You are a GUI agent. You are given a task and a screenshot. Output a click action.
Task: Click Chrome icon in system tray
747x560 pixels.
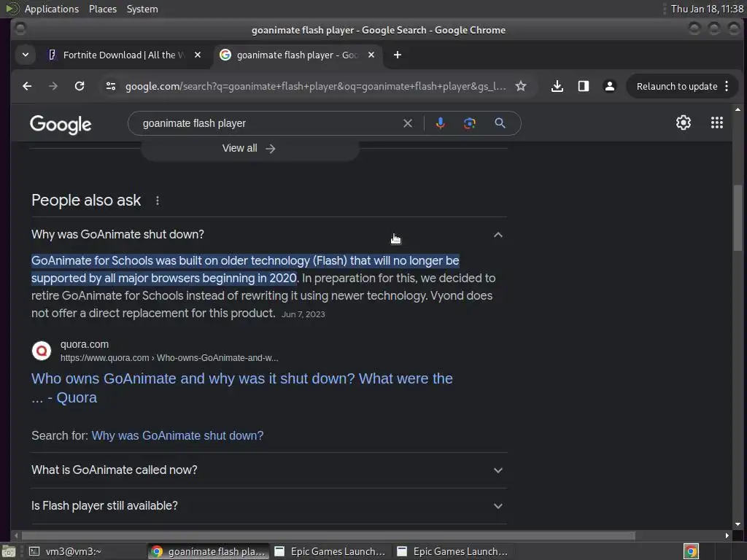(691, 551)
